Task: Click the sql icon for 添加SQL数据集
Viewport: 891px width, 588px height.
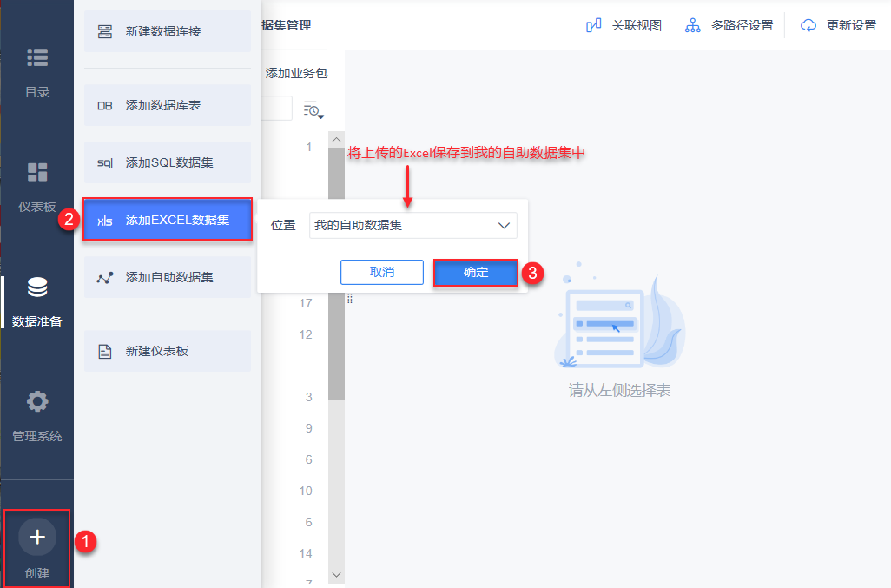Action: pyautogui.click(x=104, y=163)
